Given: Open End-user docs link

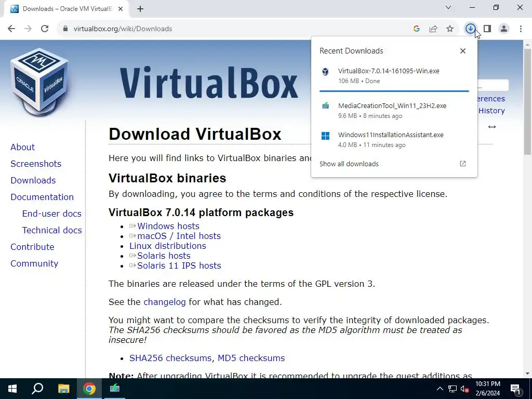Looking at the screenshot, I should [x=52, y=214].
